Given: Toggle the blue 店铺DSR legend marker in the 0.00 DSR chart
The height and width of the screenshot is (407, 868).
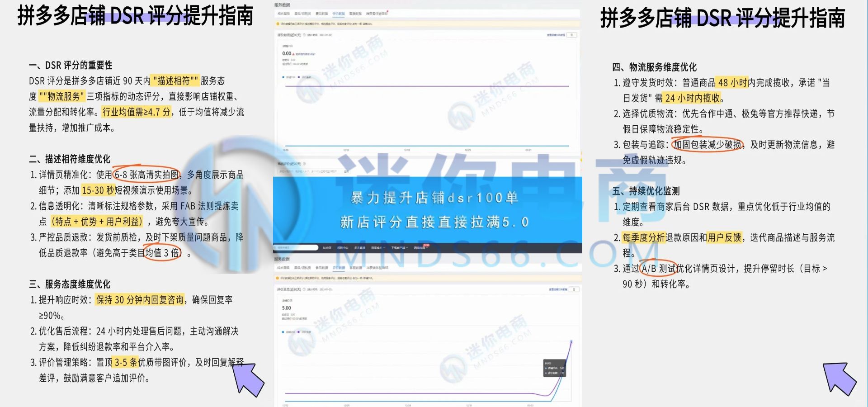Looking at the screenshot, I should [x=283, y=77].
